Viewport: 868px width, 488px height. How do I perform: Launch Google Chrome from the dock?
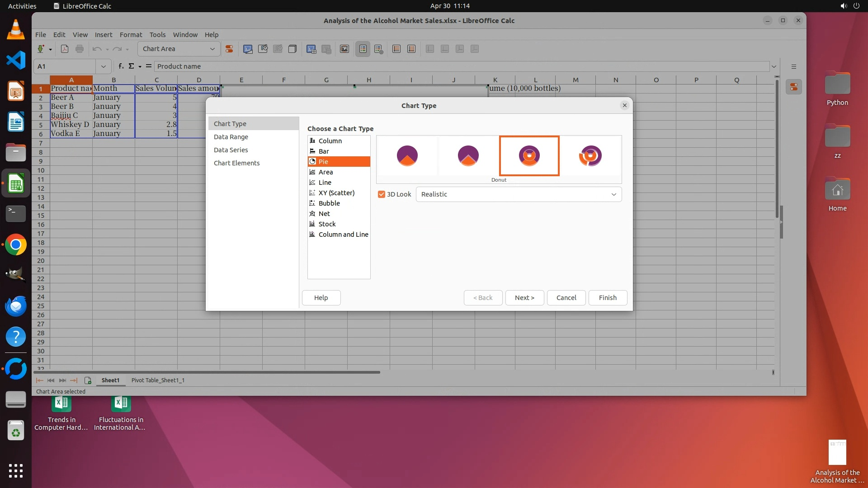16,245
